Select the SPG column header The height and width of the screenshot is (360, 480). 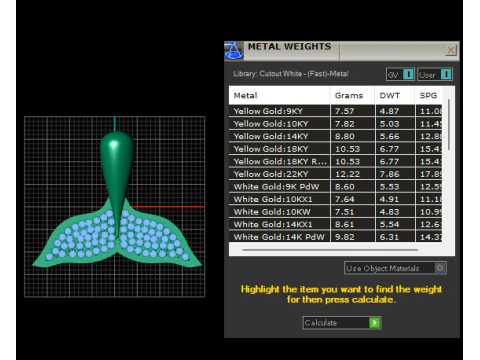click(x=428, y=96)
